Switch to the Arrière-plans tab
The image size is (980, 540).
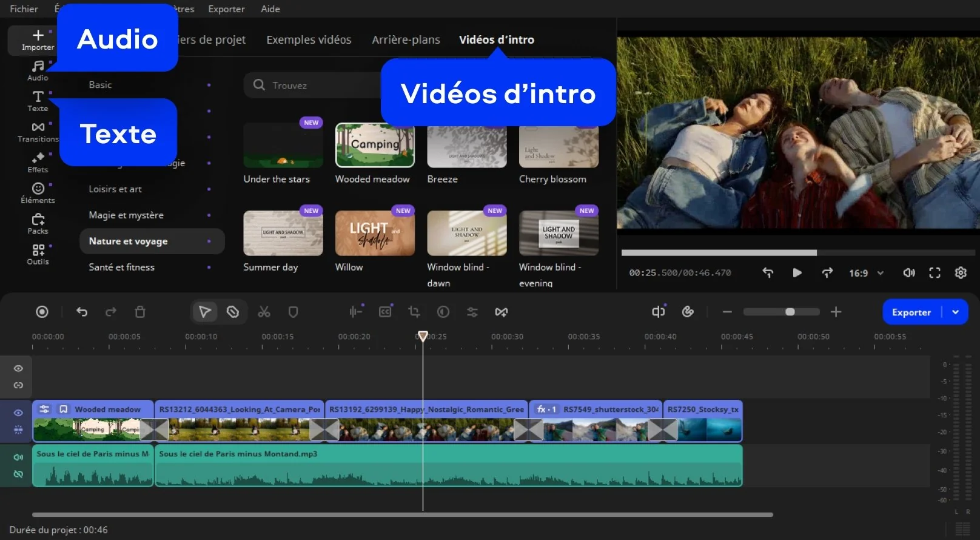406,39
